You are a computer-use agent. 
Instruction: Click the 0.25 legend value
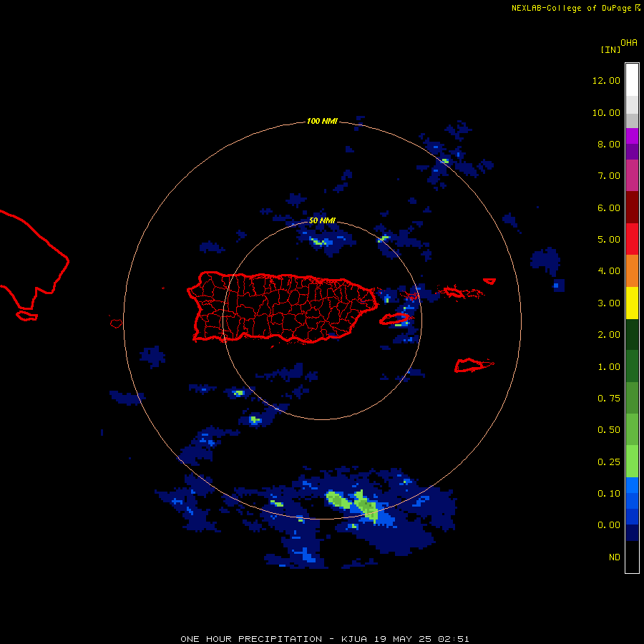tap(609, 462)
